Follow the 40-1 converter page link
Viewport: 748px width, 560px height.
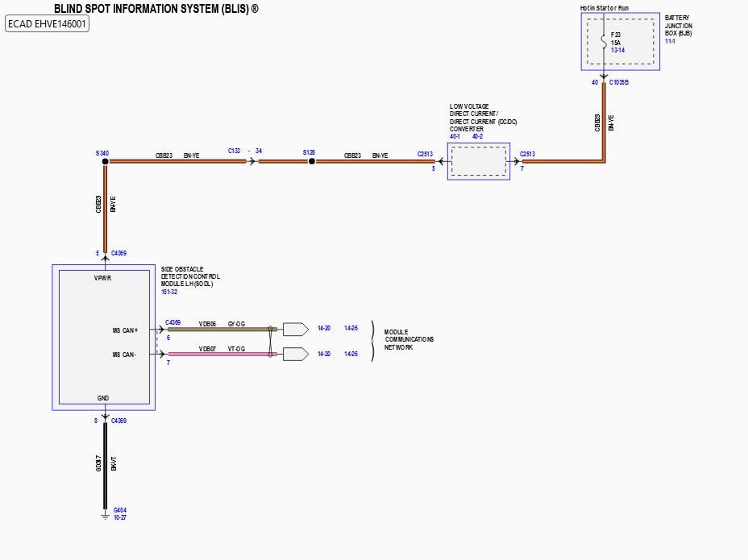(x=455, y=136)
